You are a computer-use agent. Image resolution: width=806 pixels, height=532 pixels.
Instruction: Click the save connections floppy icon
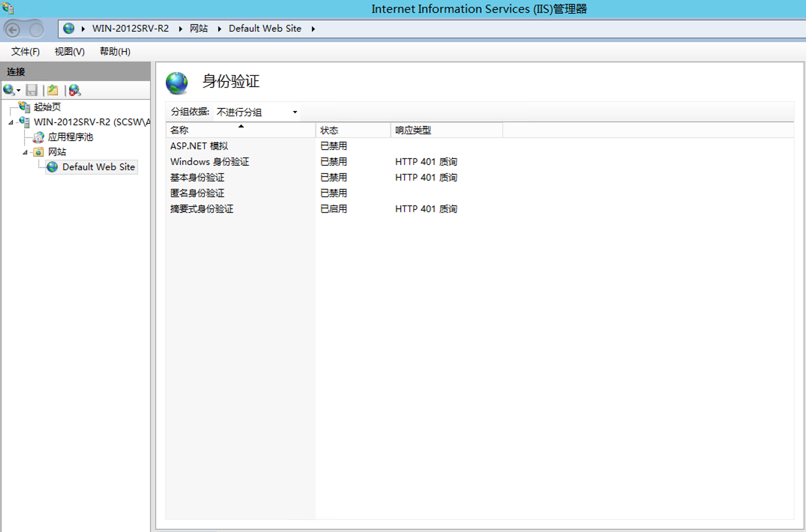click(31, 90)
